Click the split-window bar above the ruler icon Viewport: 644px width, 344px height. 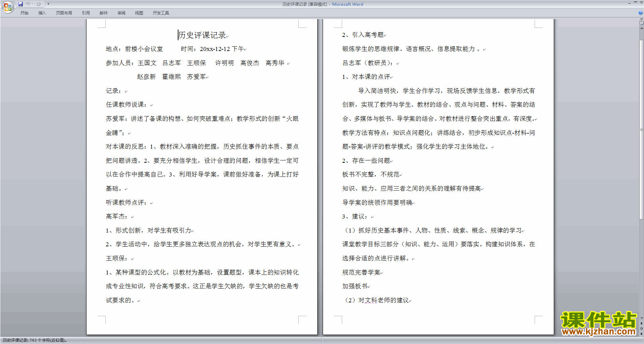(x=641, y=19)
